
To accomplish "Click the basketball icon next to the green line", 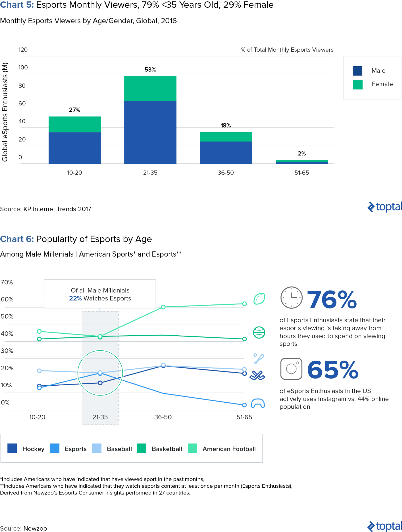I will coord(259,332).
